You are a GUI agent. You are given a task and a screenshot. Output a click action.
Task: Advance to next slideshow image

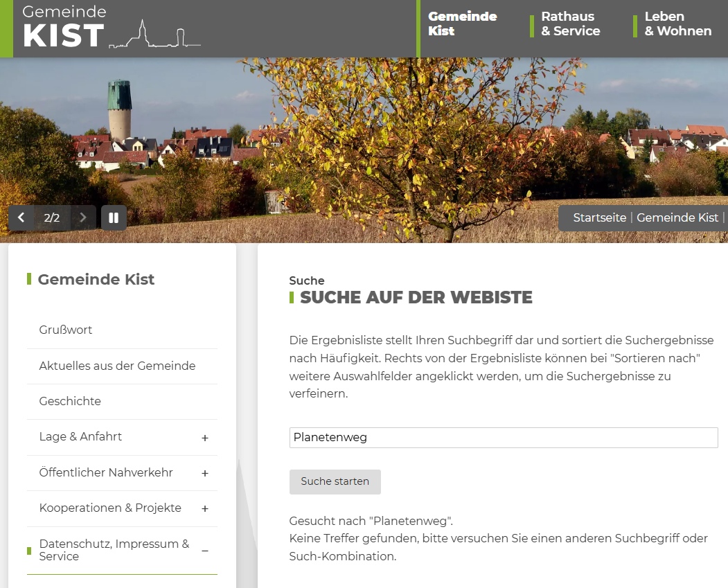[83, 217]
